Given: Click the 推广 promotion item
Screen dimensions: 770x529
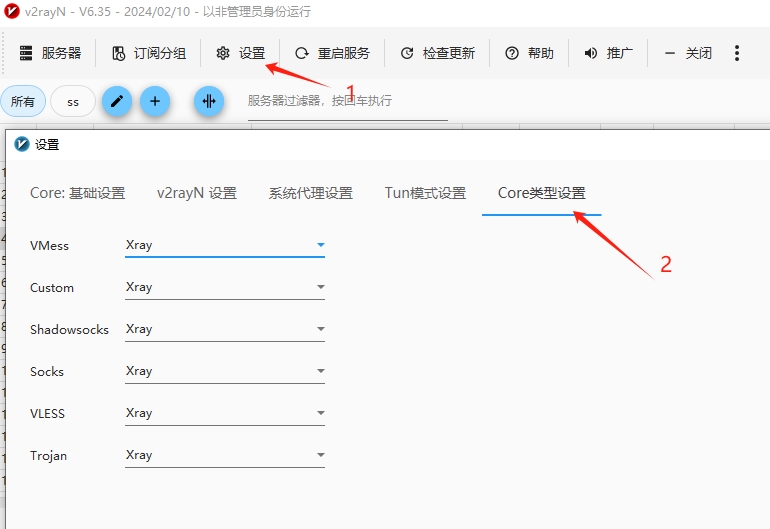Looking at the screenshot, I should pyautogui.click(x=608, y=53).
